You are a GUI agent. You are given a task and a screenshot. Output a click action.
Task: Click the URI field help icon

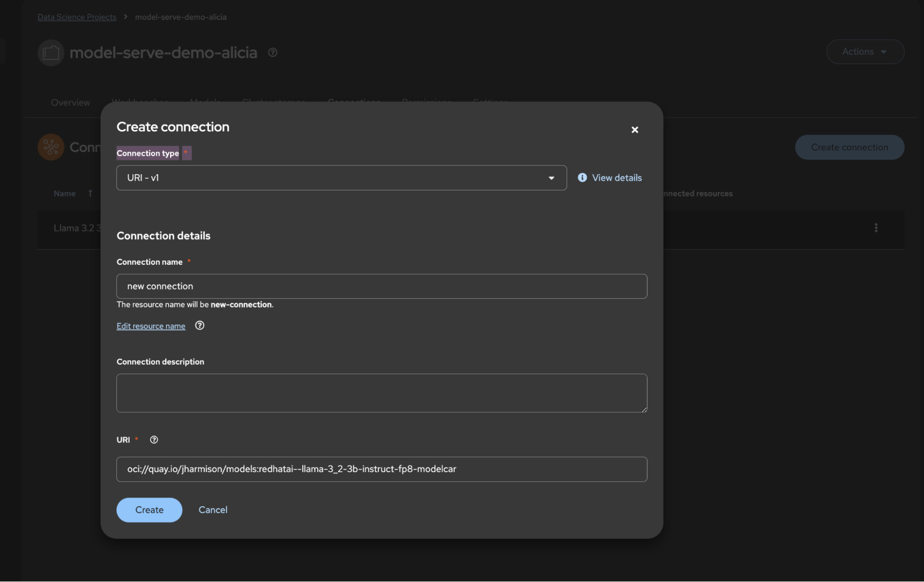pos(154,440)
